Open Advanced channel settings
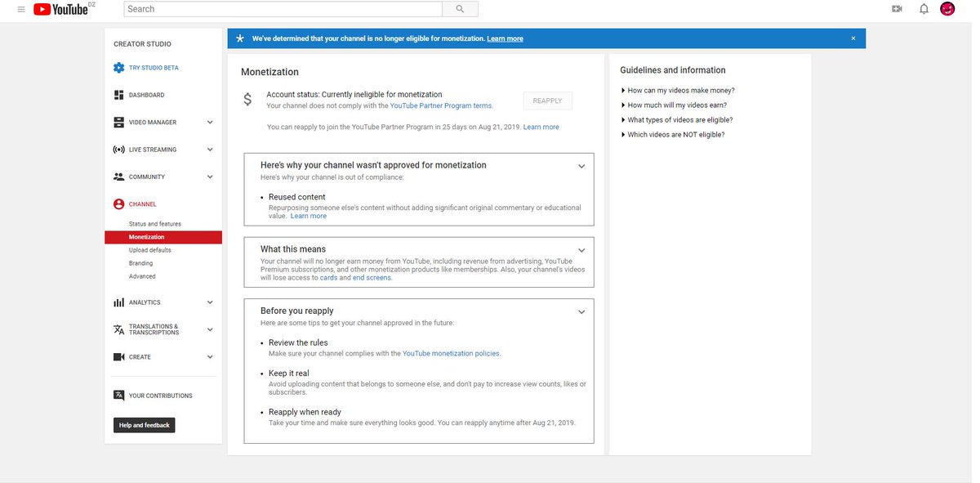This screenshot has width=980, height=483. tap(142, 276)
